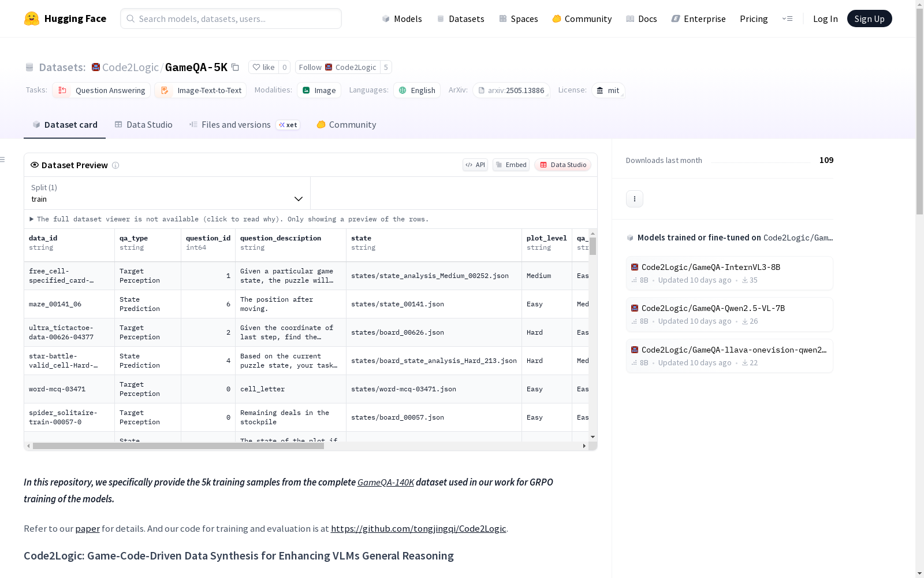
Task: Click the Embed button in Dataset Preview
Action: coord(511,165)
